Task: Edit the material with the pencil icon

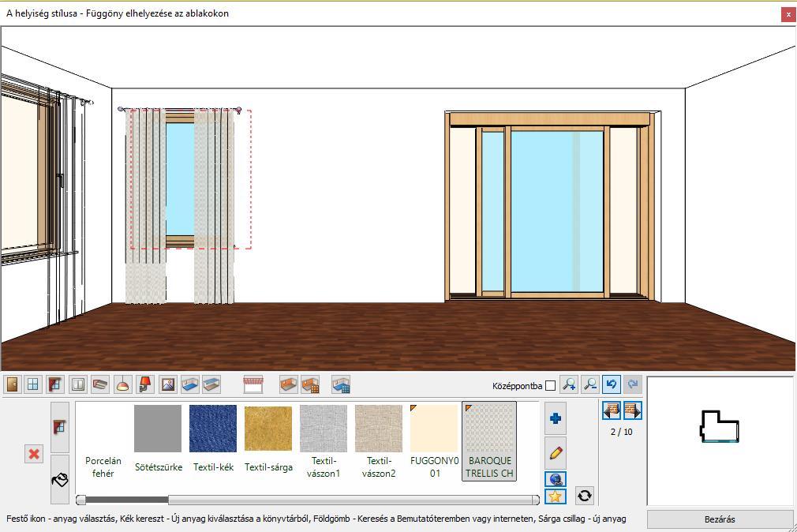Action: 555,452
